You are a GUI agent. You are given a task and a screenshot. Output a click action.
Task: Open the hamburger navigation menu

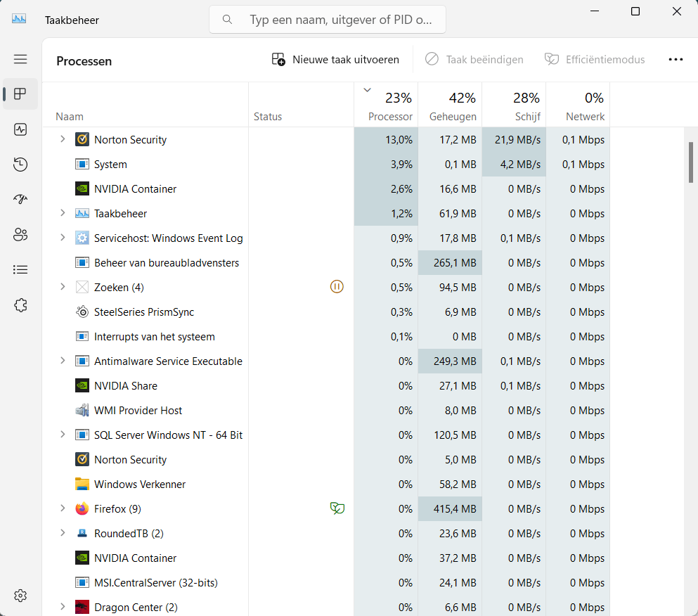[20, 59]
